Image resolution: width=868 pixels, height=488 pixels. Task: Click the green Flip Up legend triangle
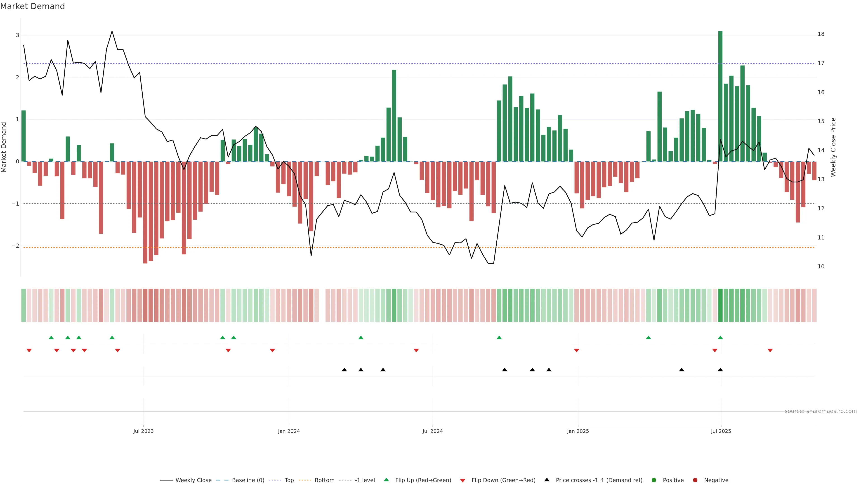[x=387, y=480]
